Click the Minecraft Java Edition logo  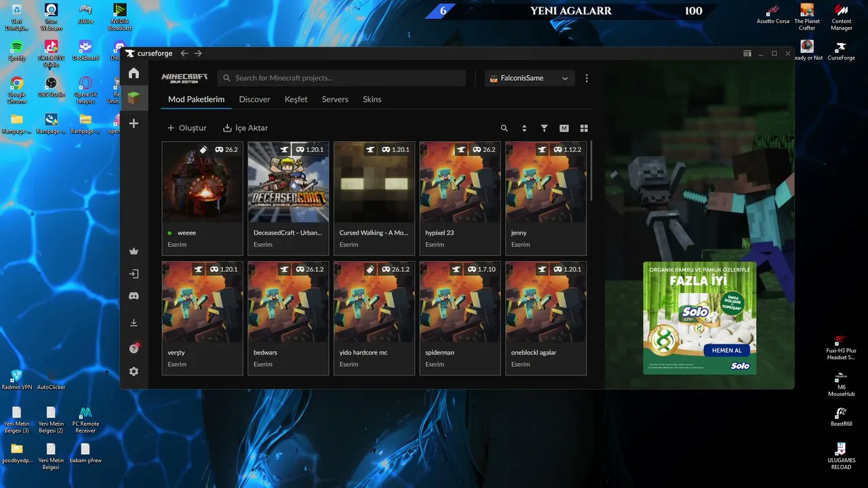(x=184, y=78)
